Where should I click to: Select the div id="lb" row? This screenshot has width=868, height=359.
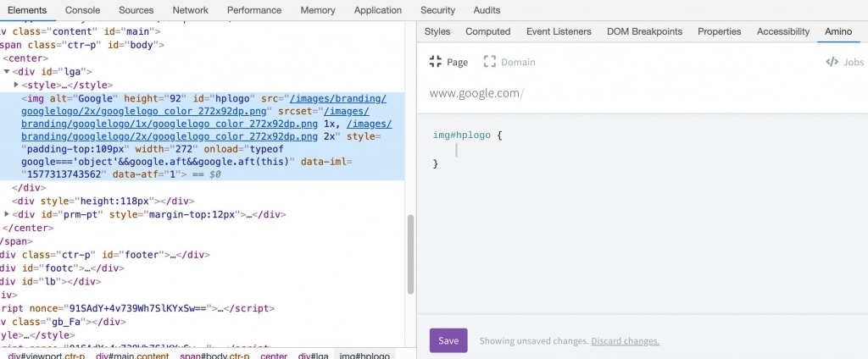pos(50,282)
